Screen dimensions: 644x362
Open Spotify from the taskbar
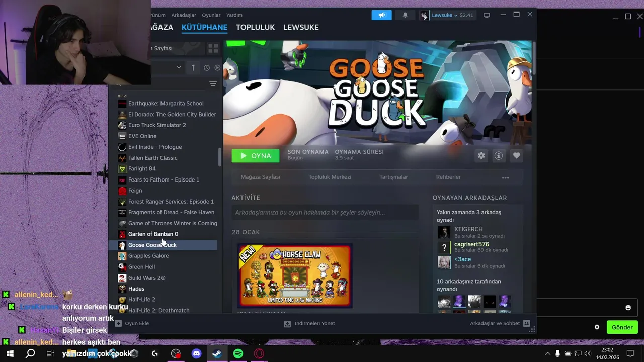point(238,354)
